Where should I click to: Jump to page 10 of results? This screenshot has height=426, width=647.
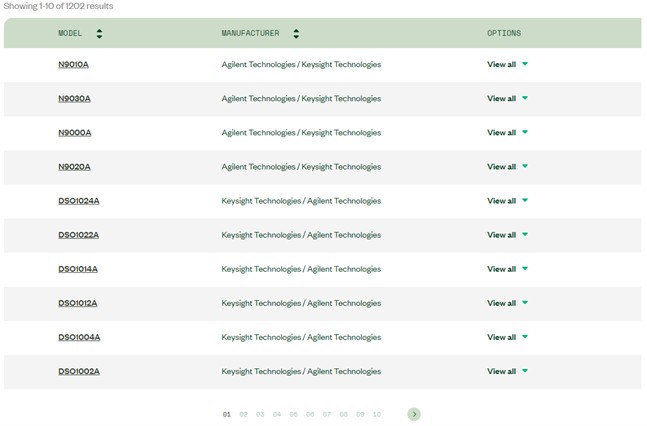click(376, 414)
